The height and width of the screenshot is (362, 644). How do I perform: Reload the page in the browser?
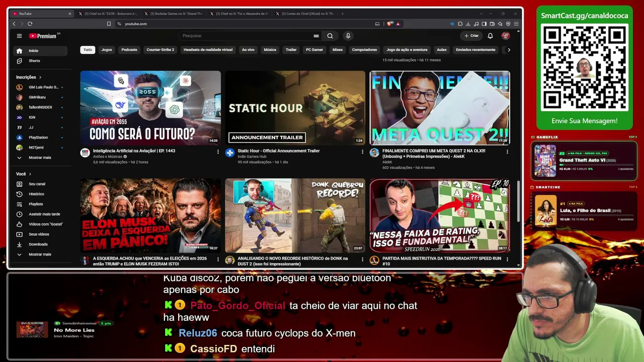(x=30, y=24)
